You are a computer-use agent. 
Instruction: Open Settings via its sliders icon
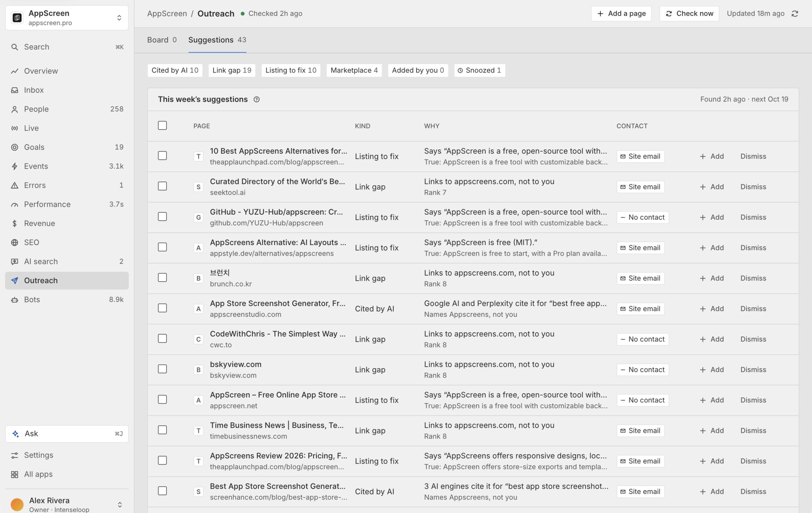point(14,455)
